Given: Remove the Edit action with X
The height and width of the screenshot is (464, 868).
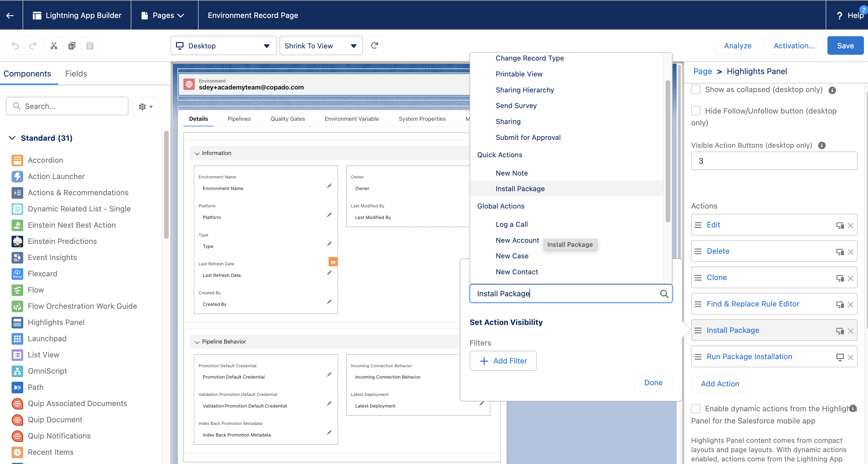Looking at the screenshot, I should (x=851, y=226).
